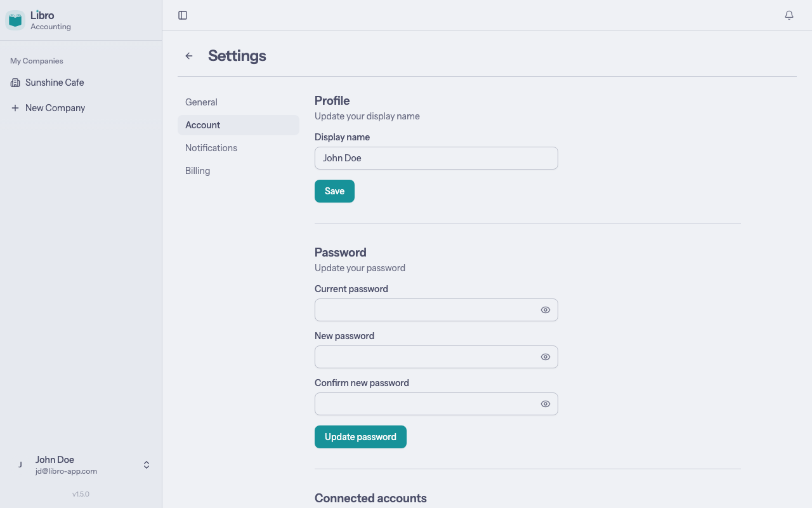Show the new password field contents
The height and width of the screenshot is (508, 812).
[x=545, y=357]
